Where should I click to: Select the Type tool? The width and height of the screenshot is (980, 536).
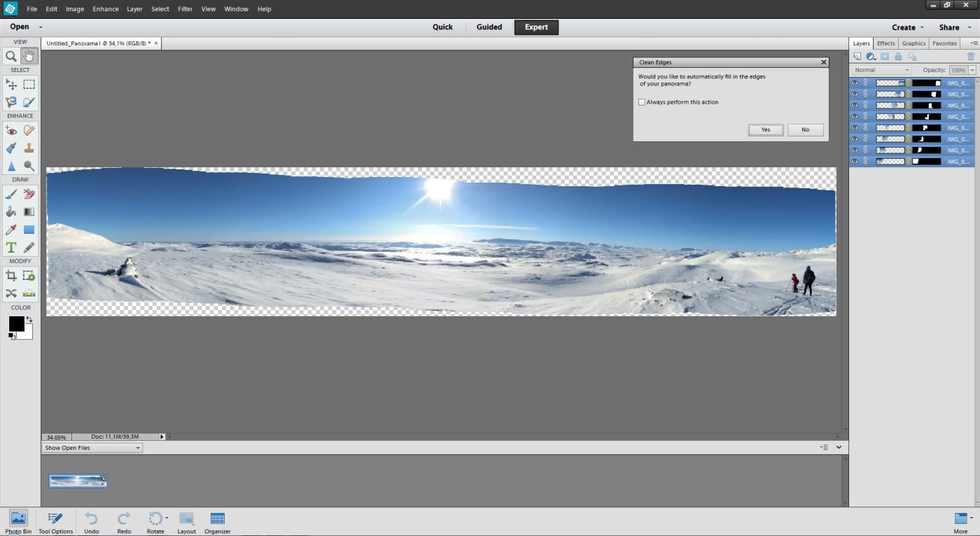(x=11, y=247)
